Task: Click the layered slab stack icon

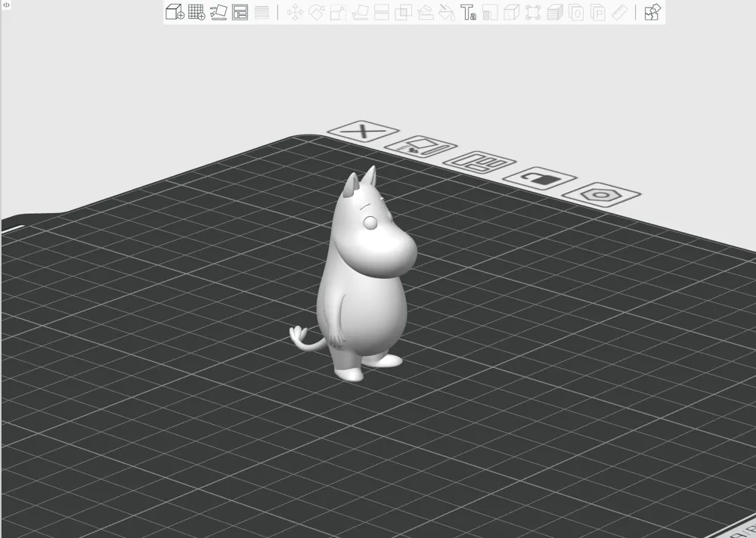Action: (555, 12)
